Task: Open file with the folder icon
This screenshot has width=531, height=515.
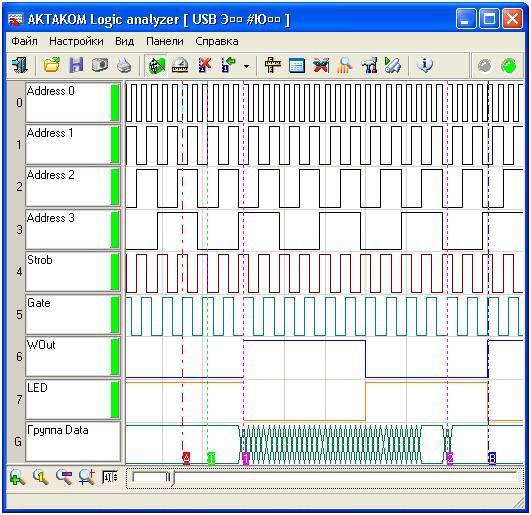Action: (x=52, y=65)
